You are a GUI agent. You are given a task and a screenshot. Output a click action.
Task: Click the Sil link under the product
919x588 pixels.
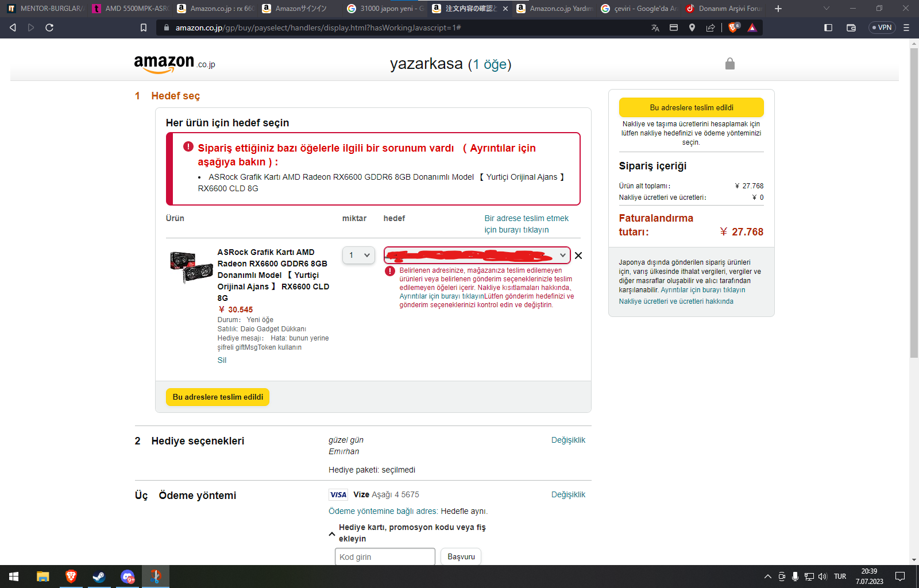[222, 361]
